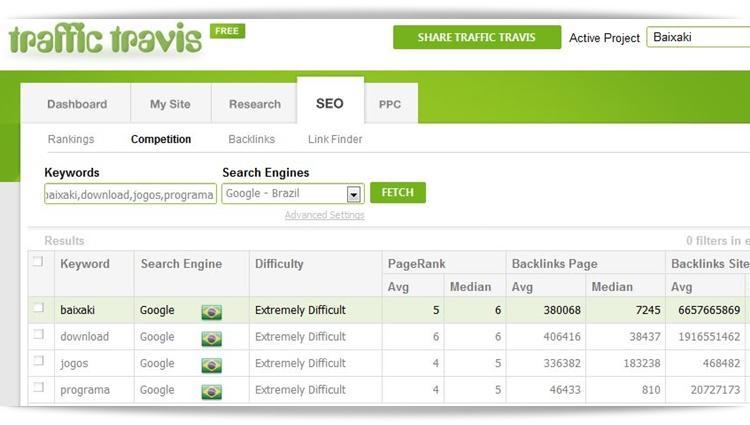
Task: Click Google text in download row
Action: point(157,337)
